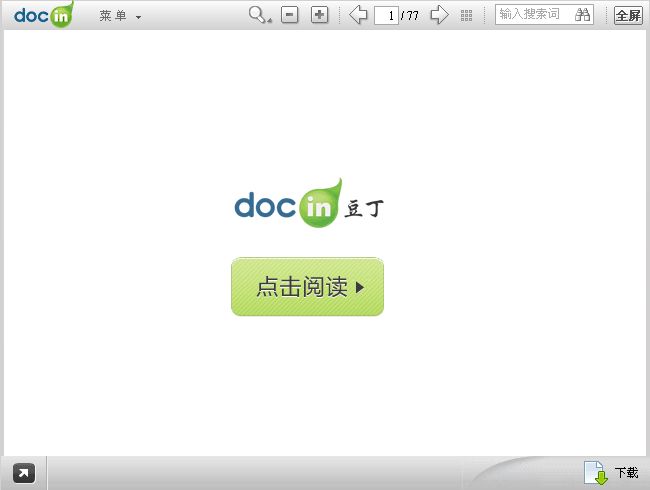Select the magnifier zoom tool
The width and height of the screenshot is (650, 490).
pos(257,14)
